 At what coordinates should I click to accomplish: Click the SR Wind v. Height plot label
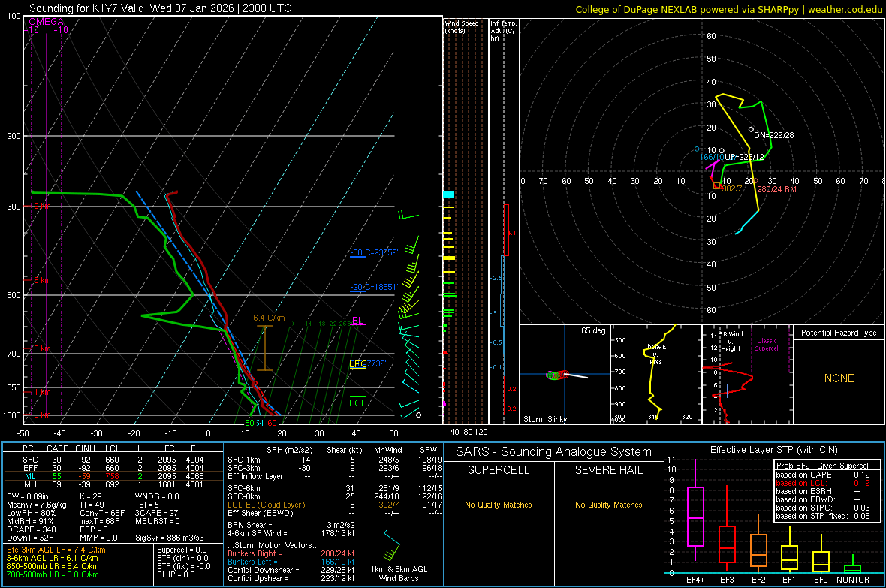pos(731,342)
